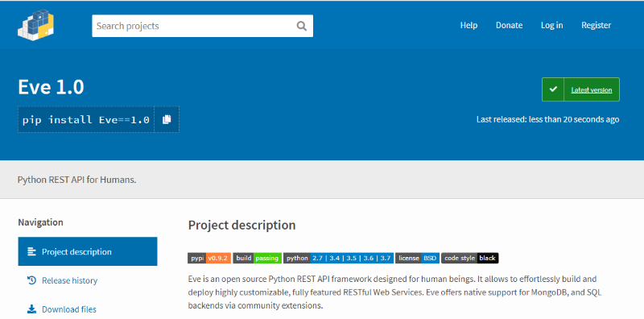Copy pip install command via clipboard icon
The height and width of the screenshot is (319, 644).
click(167, 119)
